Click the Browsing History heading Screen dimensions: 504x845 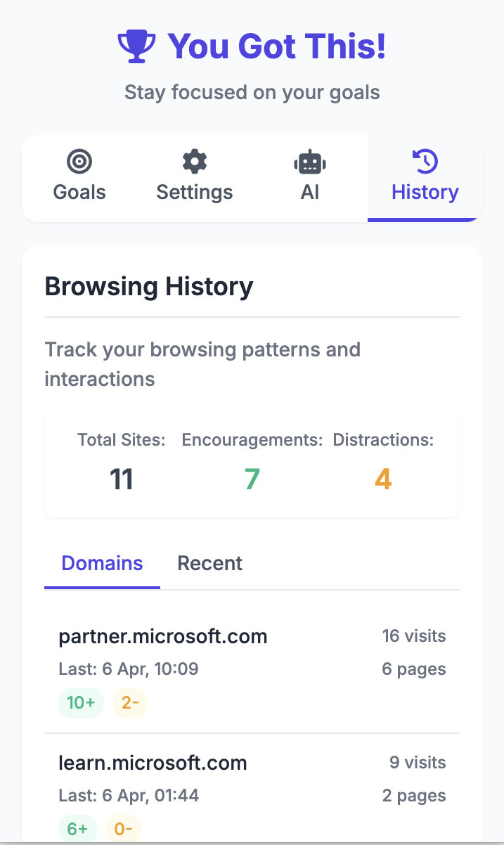tap(149, 287)
